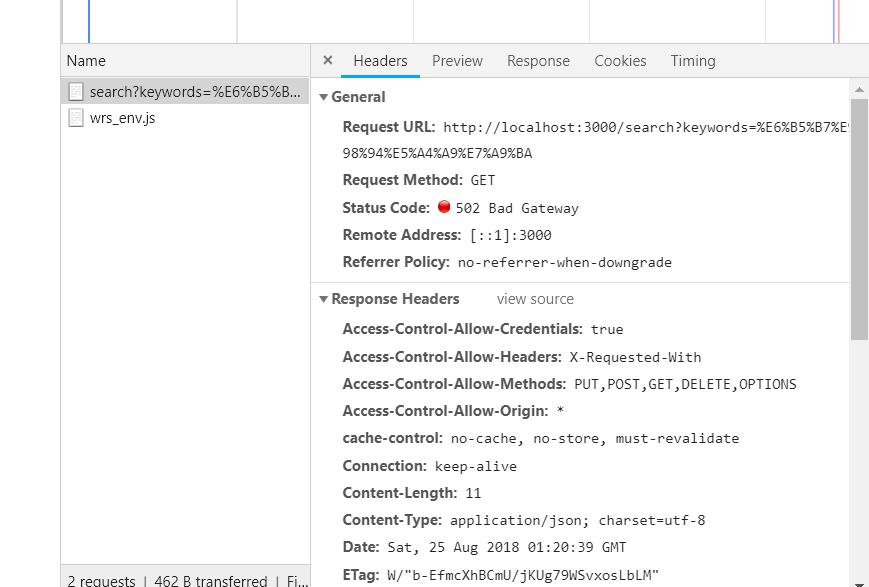869x587 pixels.
Task: Click the Connection keep-alive value
Action: point(476,466)
